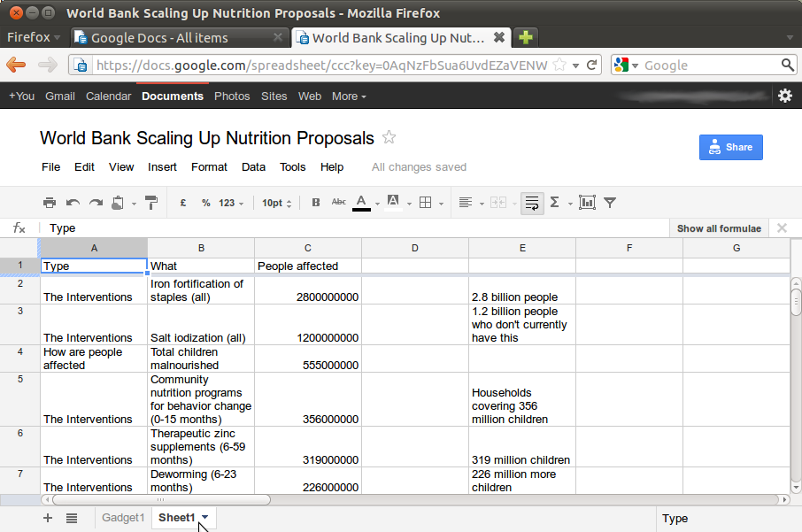Click Show all formulae
This screenshot has width=802, height=532.
click(x=719, y=228)
